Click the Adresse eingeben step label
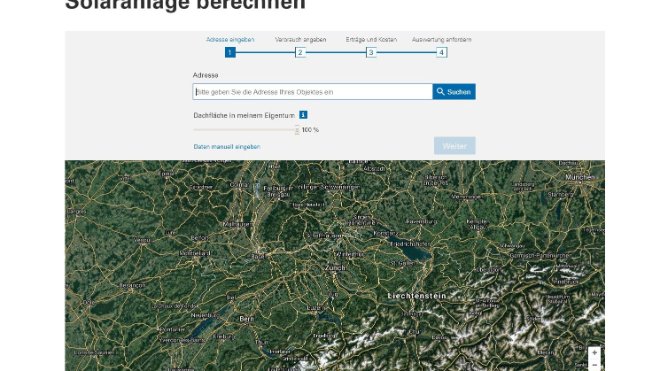 (x=230, y=40)
